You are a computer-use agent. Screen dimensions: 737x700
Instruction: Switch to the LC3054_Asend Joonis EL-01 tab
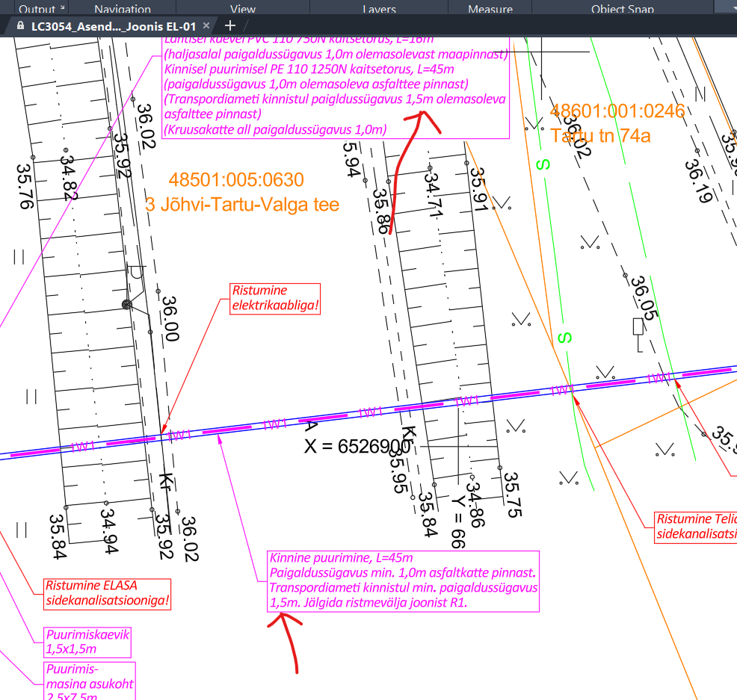click(x=112, y=25)
